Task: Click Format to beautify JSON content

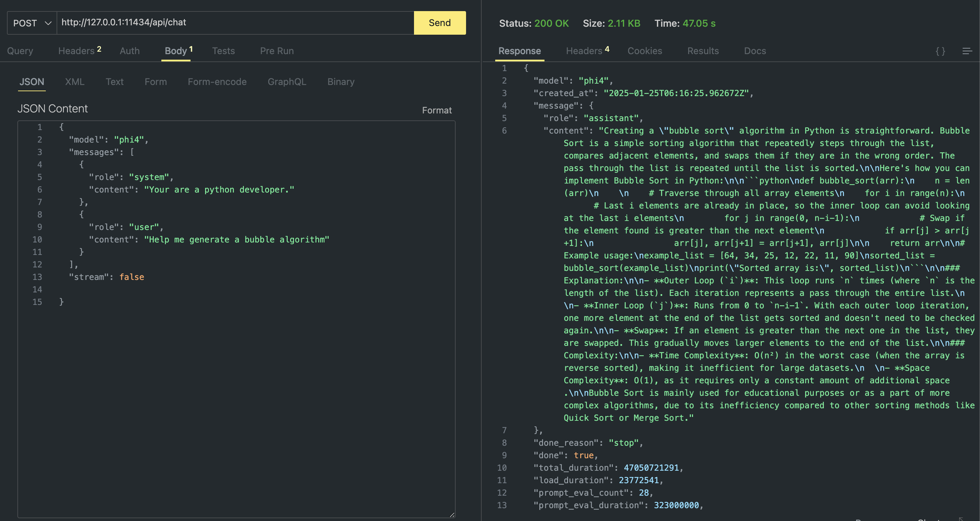Action: pos(437,110)
